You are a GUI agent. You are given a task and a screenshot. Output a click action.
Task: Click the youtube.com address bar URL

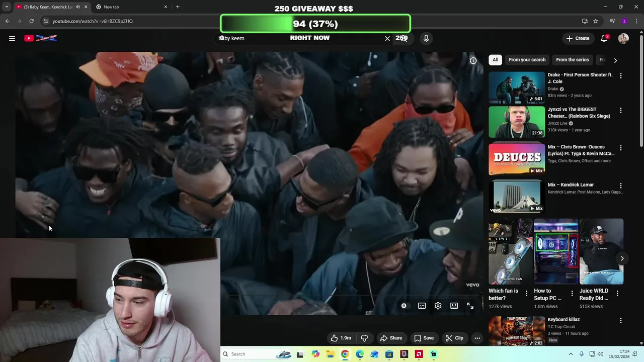coord(93,21)
